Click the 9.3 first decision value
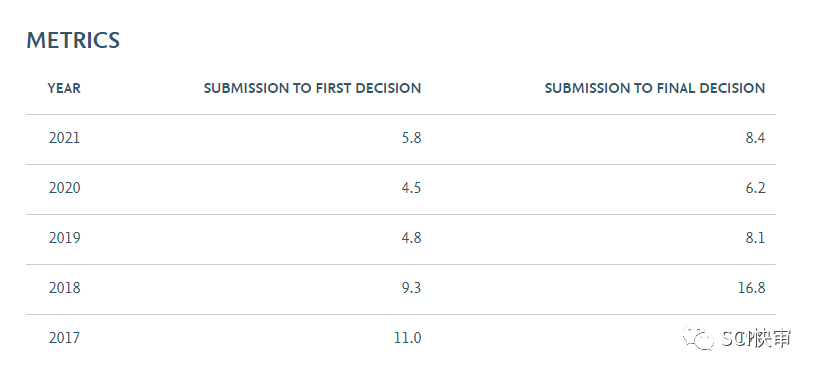The width and height of the screenshot is (818, 374). point(411,288)
